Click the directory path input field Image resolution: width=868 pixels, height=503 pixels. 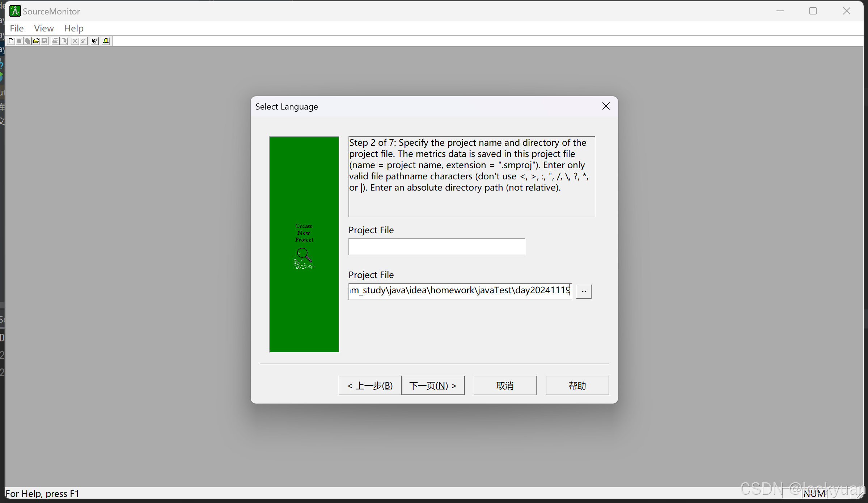[460, 291]
